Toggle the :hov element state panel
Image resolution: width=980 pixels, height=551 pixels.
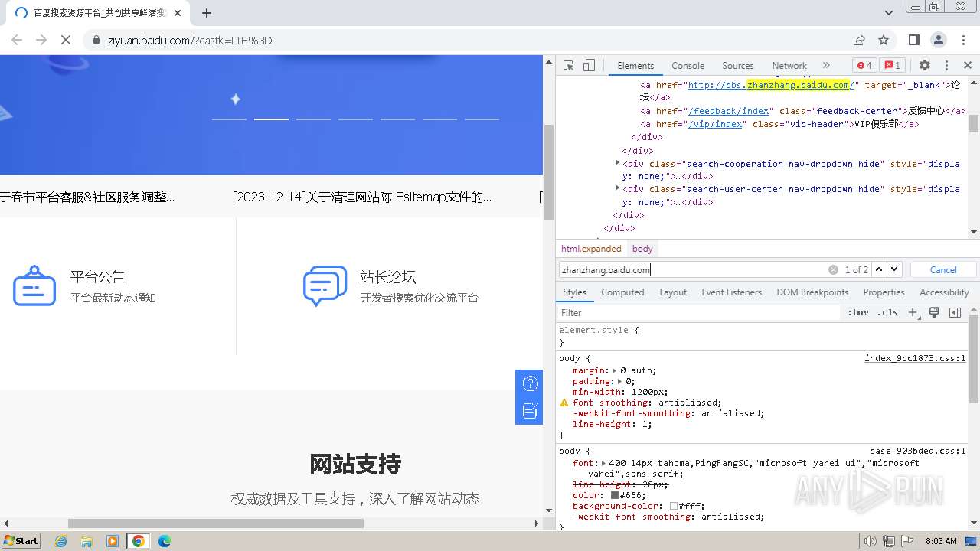click(x=858, y=312)
